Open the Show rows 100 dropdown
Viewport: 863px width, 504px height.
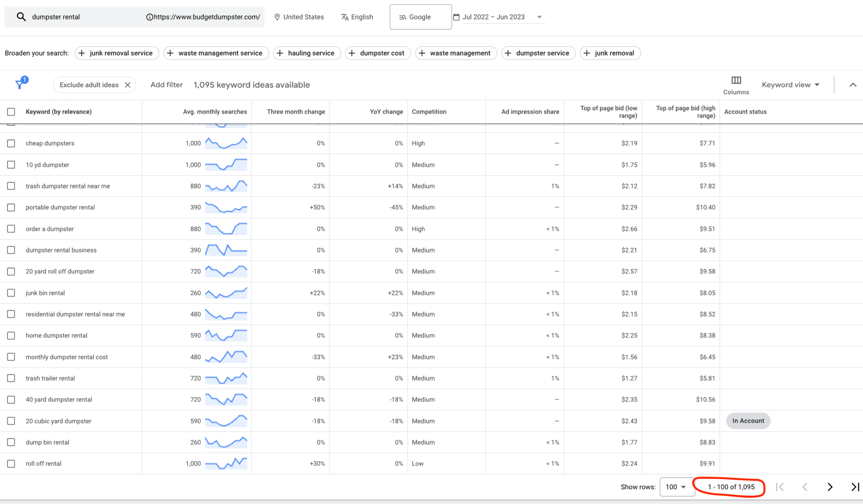click(x=677, y=487)
